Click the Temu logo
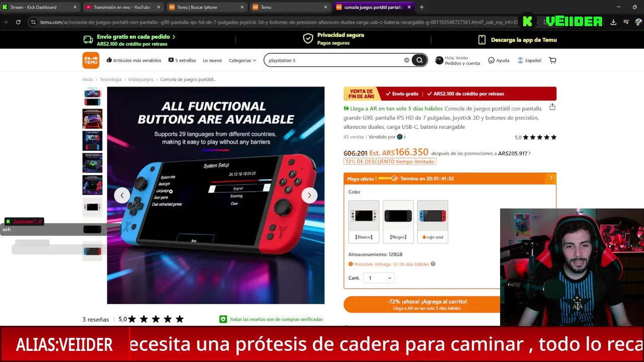The height and width of the screenshot is (362, 644). (91, 60)
